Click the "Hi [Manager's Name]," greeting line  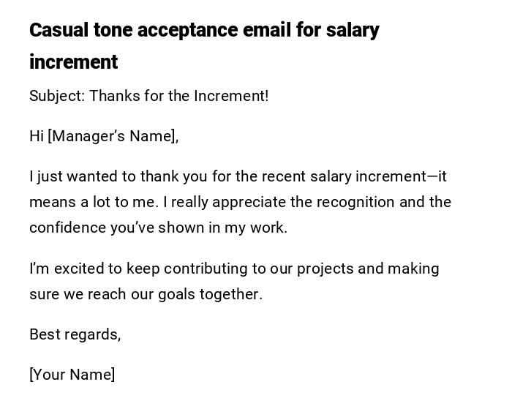(104, 136)
